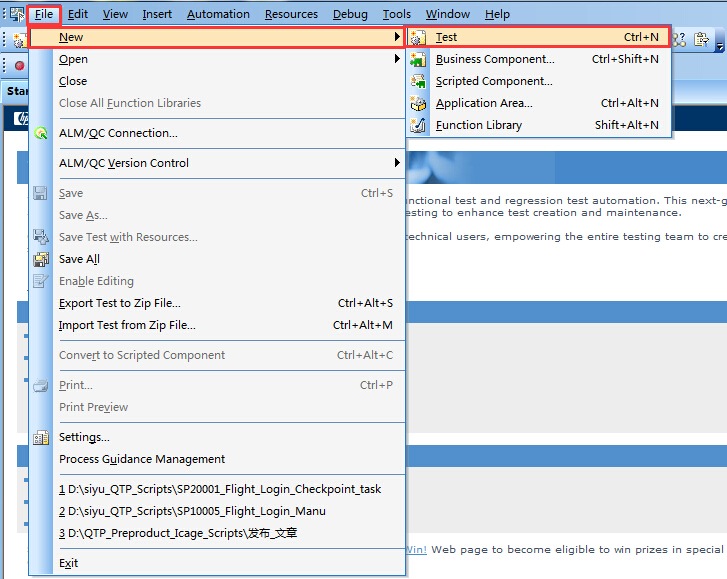The width and height of the screenshot is (727, 579).
Task: Click the New toolbar icon at left
Action: click(x=19, y=40)
